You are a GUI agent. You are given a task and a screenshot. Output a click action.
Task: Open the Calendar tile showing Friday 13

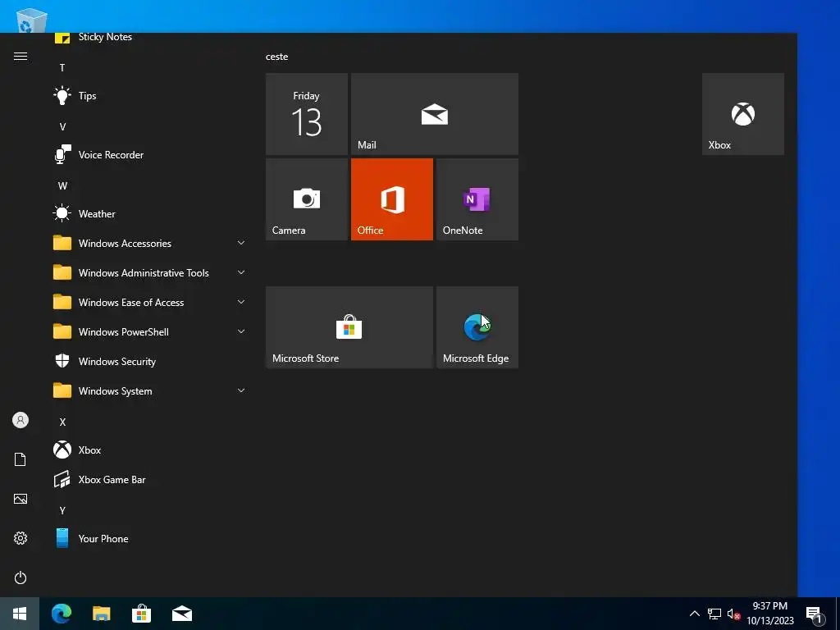click(307, 114)
